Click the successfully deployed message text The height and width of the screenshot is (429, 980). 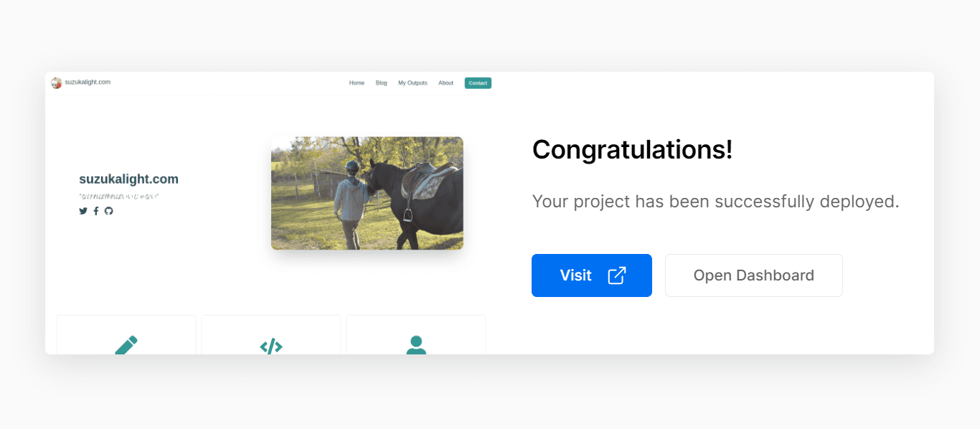coord(715,202)
